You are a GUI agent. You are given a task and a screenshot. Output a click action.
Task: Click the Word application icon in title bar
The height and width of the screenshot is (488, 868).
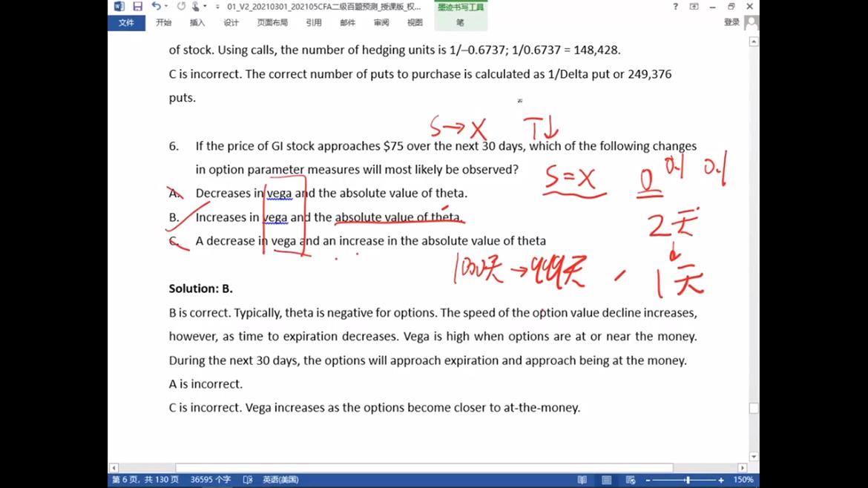pyautogui.click(x=119, y=6)
